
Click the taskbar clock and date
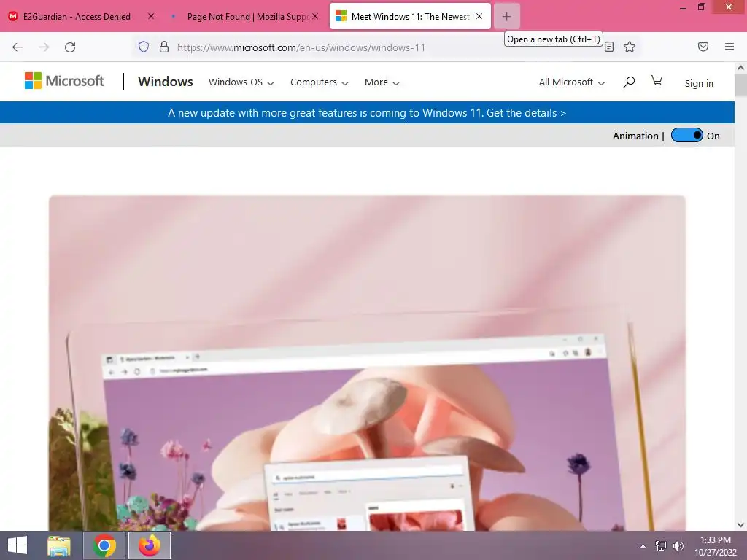click(715, 546)
